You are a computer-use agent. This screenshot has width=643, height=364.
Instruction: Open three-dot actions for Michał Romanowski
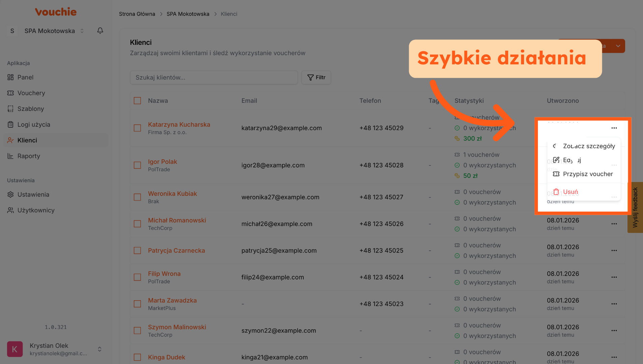click(x=614, y=224)
